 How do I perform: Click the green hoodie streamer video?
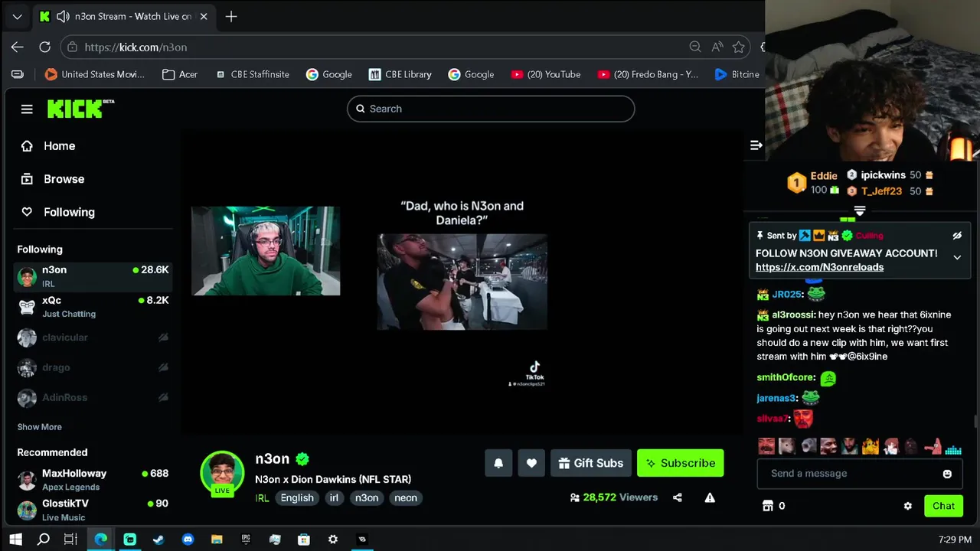click(266, 251)
